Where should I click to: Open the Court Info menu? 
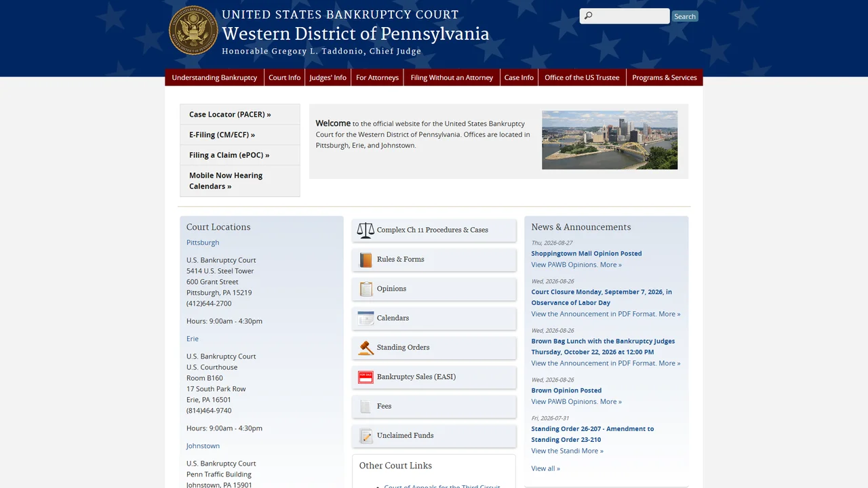[285, 77]
